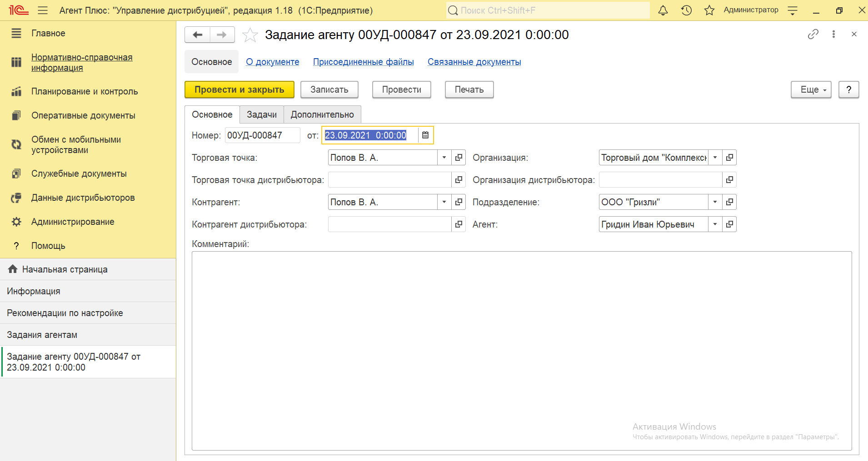Screen dimensions: 868x461
Task: Open the three-dot more options menu
Action: pos(833,34)
